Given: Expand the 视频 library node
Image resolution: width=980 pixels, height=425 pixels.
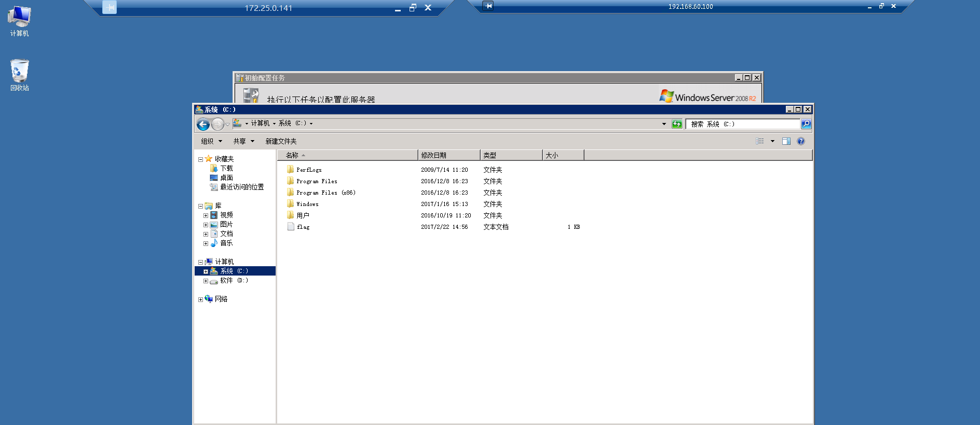Looking at the screenshot, I should (206, 215).
